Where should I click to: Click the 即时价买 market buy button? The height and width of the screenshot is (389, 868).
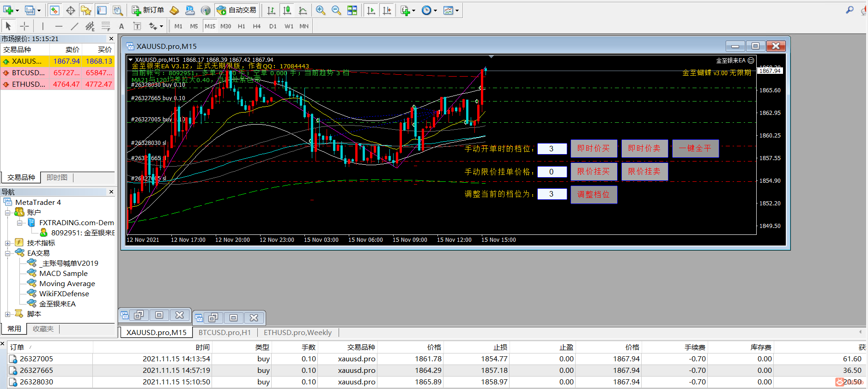click(x=594, y=149)
